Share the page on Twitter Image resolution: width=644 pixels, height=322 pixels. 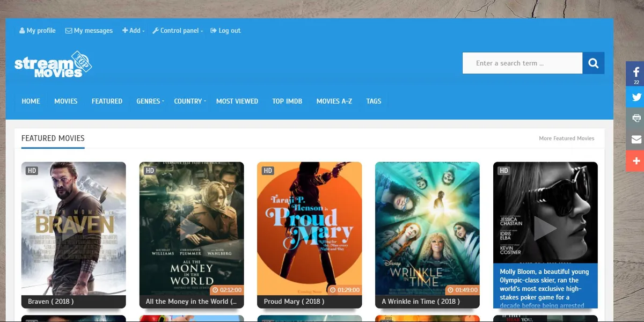pyautogui.click(x=635, y=97)
